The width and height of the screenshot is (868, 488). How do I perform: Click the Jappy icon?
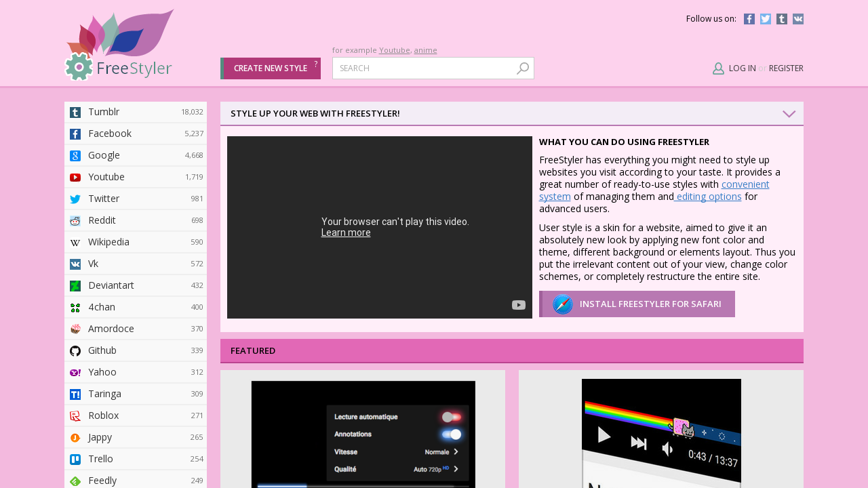(75, 438)
